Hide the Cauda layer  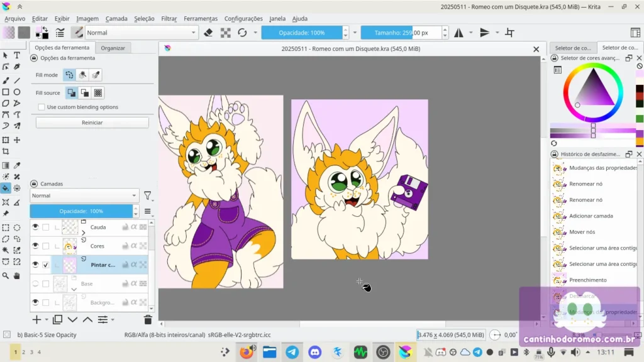pyautogui.click(x=35, y=227)
